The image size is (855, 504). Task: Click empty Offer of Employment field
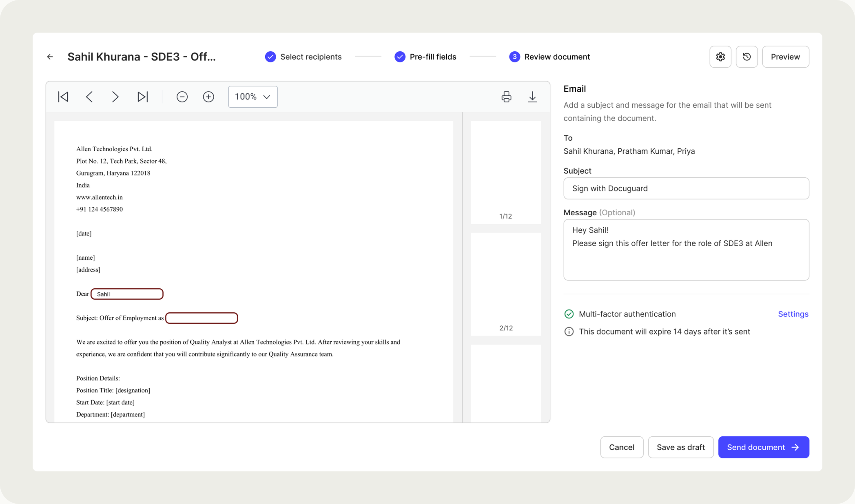coord(202,318)
